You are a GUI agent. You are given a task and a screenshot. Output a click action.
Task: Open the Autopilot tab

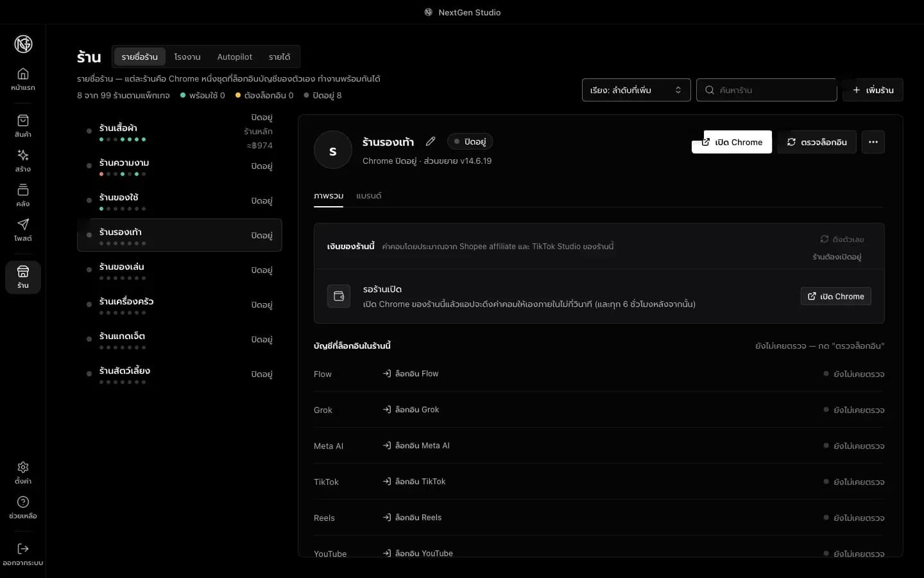[x=235, y=57]
